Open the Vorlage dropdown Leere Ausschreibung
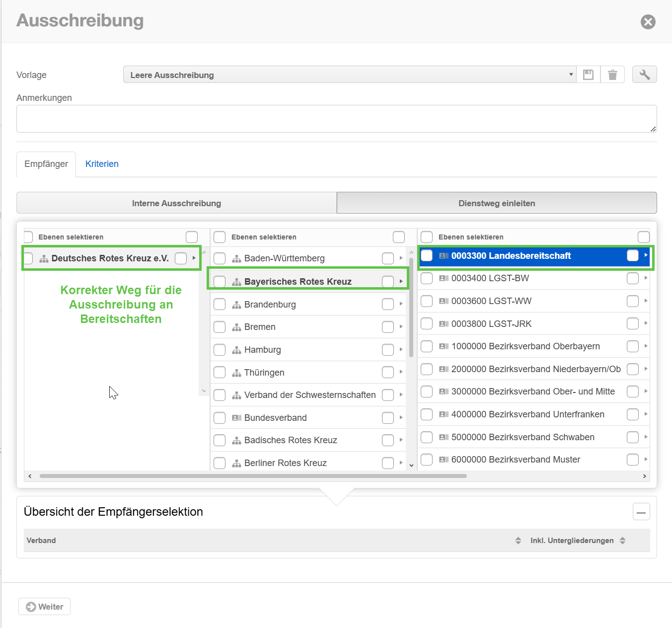The image size is (672, 628). [349, 75]
